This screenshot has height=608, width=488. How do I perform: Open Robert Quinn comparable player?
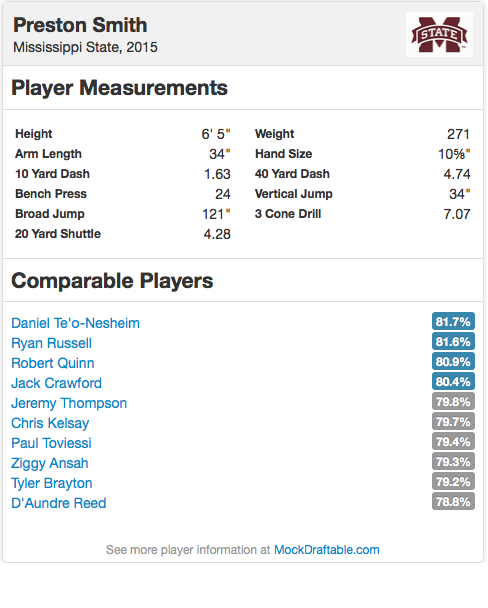coord(53,363)
